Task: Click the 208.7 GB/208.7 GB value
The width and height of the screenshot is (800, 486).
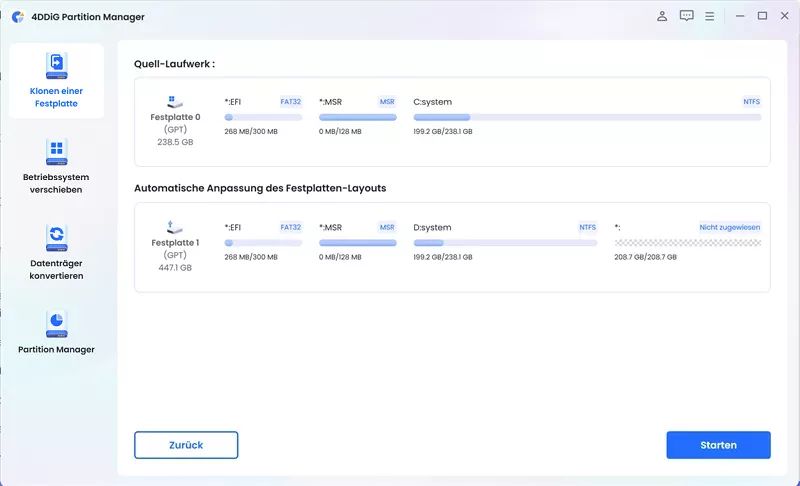Action: (645, 257)
